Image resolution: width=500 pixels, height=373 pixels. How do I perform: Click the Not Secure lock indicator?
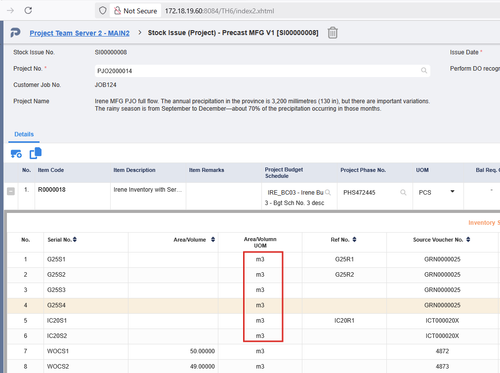pyautogui.click(x=135, y=11)
